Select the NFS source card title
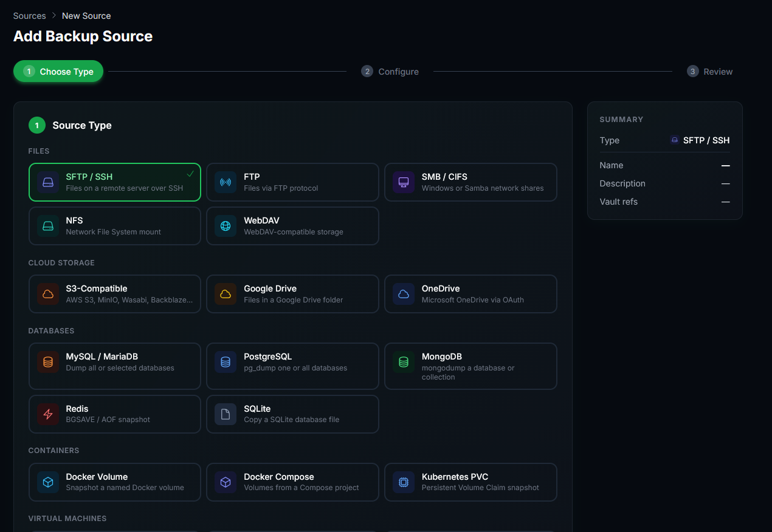The width and height of the screenshot is (772, 532). tap(74, 220)
